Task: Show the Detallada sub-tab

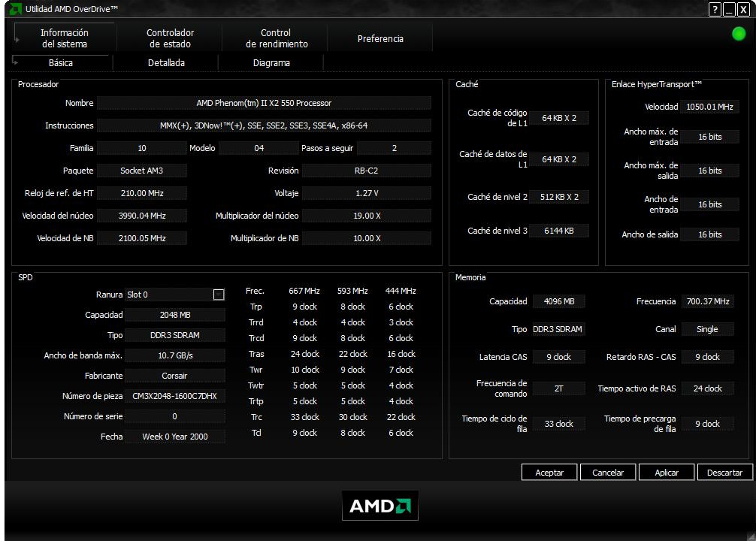Action: coord(166,63)
